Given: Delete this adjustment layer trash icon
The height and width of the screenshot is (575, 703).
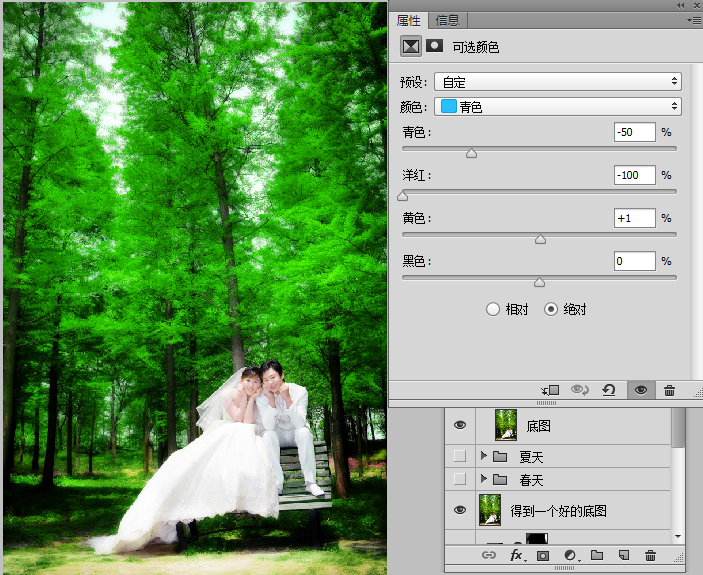Looking at the screenshot, I should tap(669, 391).
